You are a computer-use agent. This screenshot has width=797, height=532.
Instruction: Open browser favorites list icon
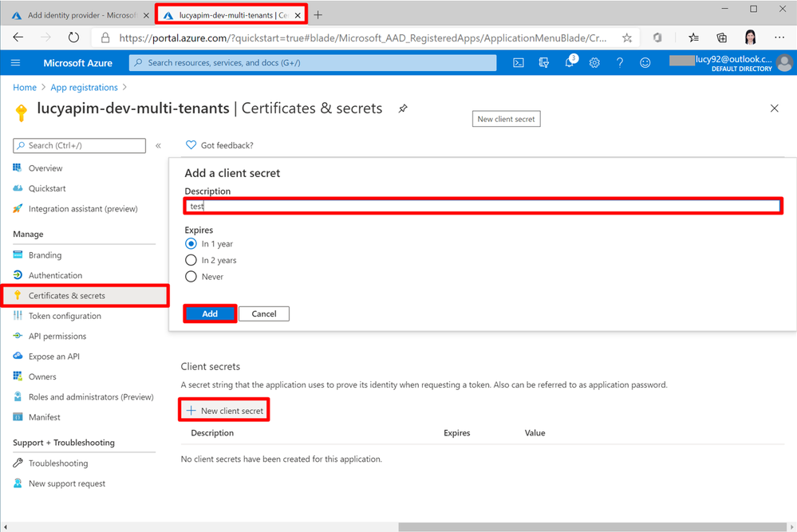693,37
